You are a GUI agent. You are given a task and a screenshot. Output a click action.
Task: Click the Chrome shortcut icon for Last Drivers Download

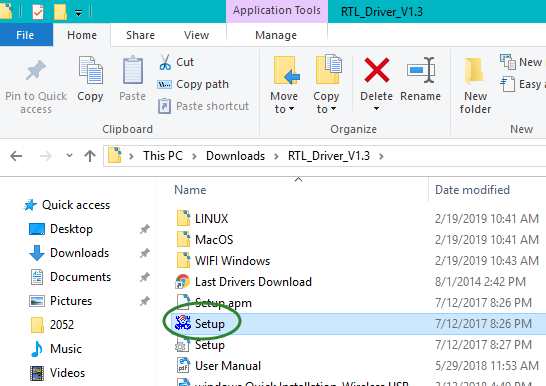[x=183, y=282]
